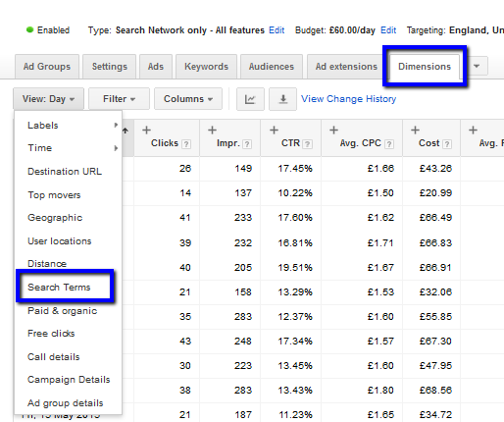Image resolution: width=504 pixels, height=422 pixels.
Task: Switch to the Ad extensions tab
Action: click(346, 67)
